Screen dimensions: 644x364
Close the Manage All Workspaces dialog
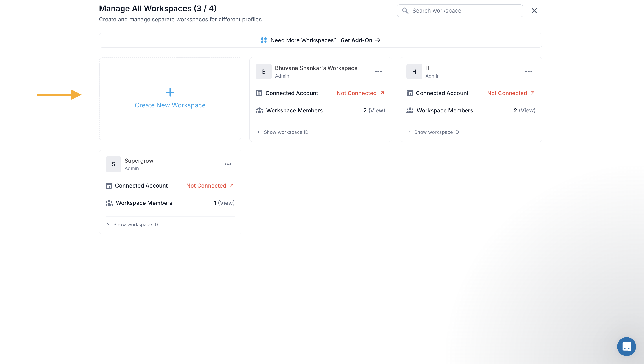534,11
